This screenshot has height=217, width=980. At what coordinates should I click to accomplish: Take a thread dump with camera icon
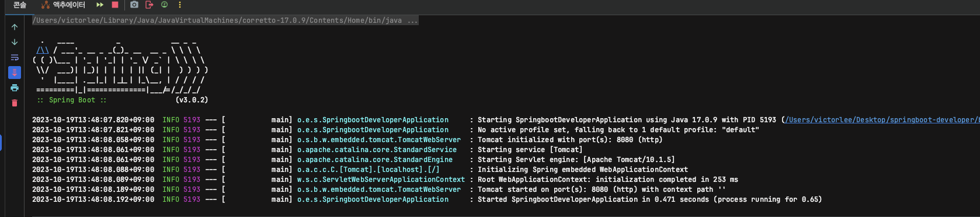(134, 5)
